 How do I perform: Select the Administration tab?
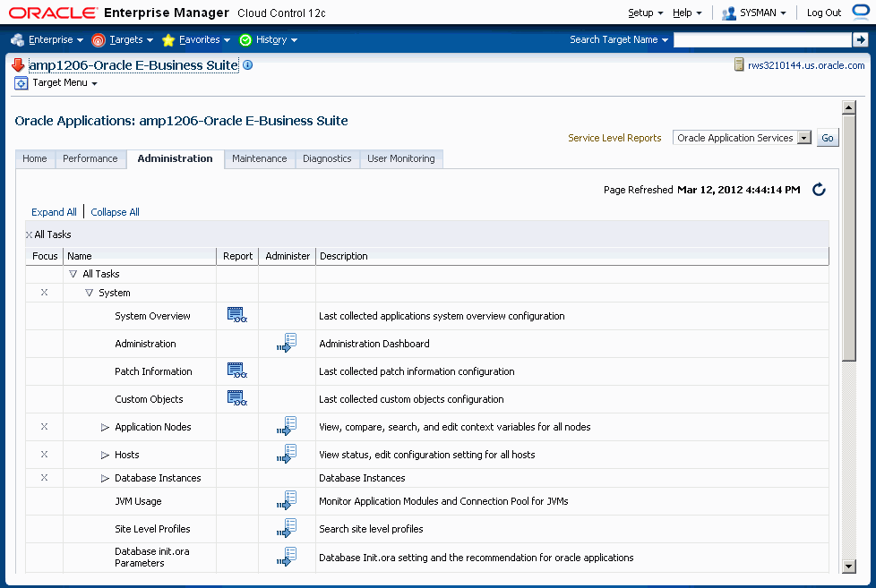tap(175, 158)
